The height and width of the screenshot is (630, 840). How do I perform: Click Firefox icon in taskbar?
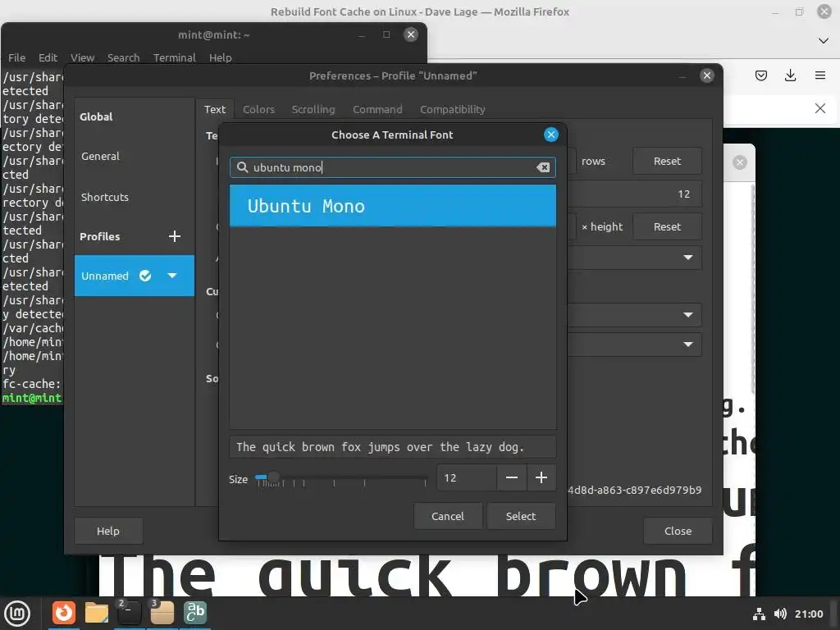tap(64, 613)
